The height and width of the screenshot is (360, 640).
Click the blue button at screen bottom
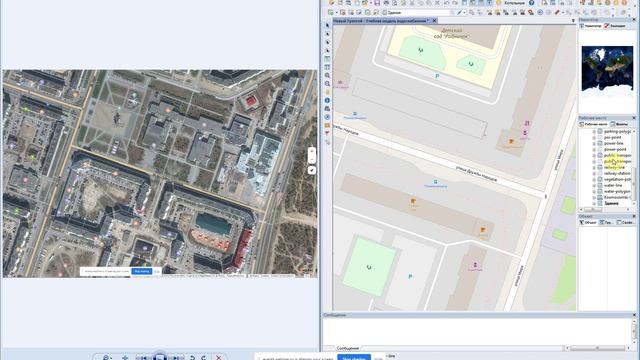(354, 358)
